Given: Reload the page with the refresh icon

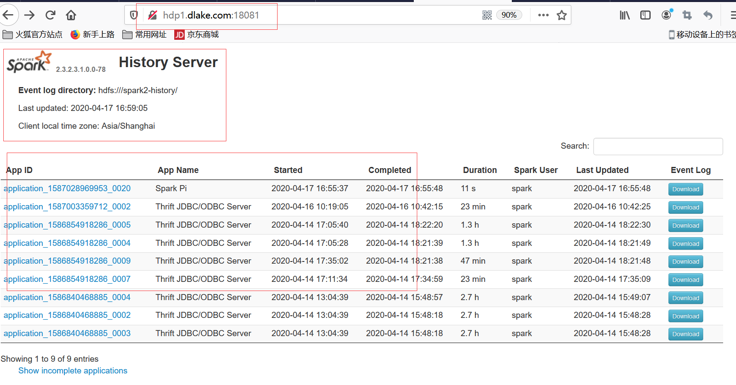Looking at the screenshot, I should [x=50, y=15].
